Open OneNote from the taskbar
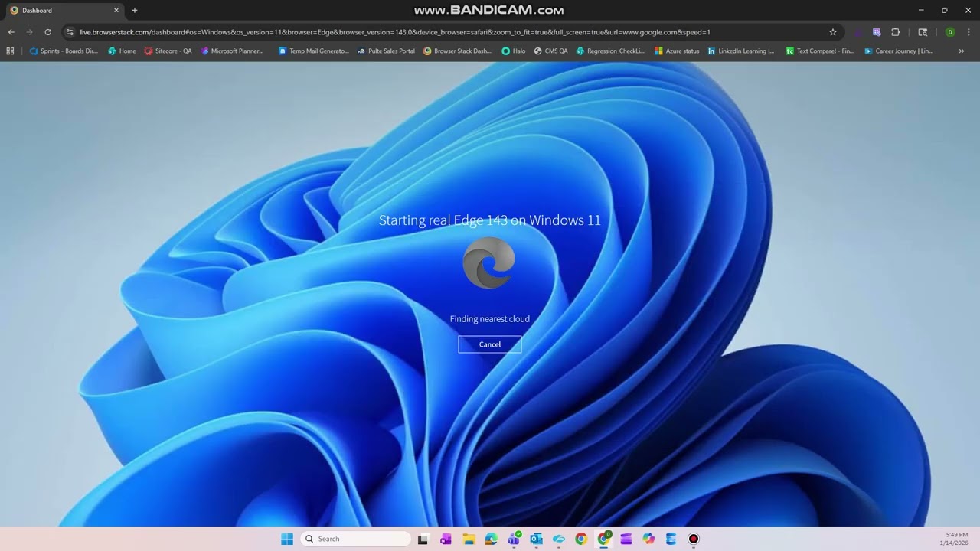 (446, 539)
